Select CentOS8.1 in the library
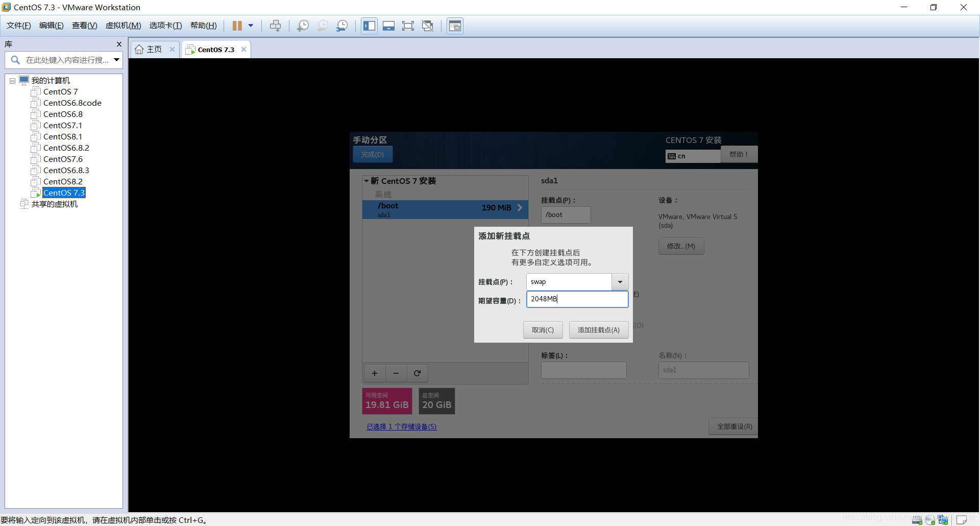980x526 pixels. 62,136
